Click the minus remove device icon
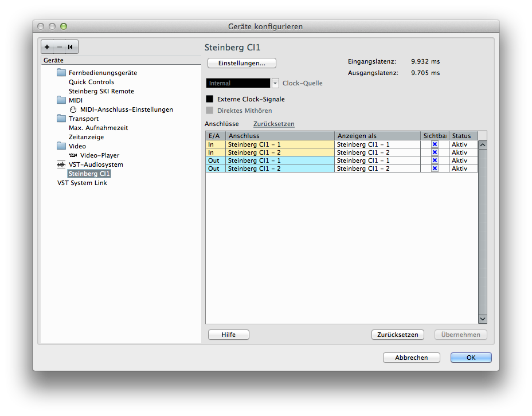 pyautogui.click(x=60, y=47)
